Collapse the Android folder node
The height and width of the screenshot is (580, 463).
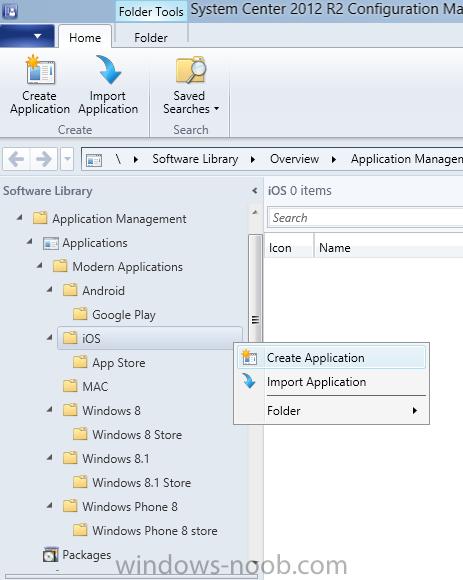(50, 290)
